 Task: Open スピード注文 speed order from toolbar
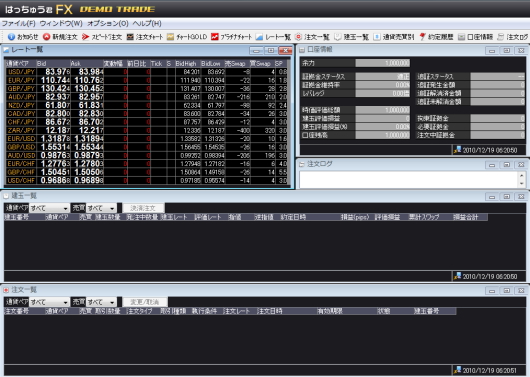tap(101, 37)
